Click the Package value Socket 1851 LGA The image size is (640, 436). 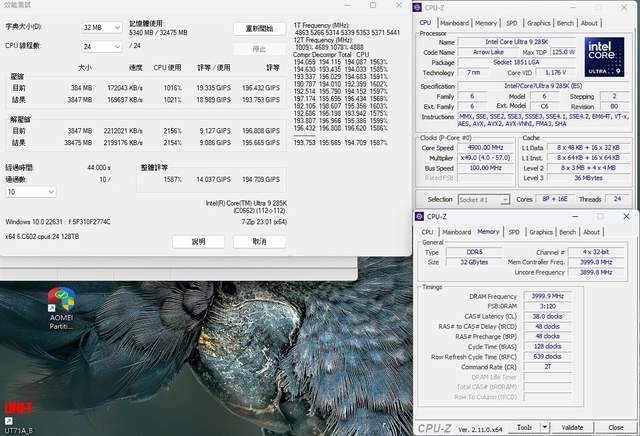(x=517, y=62)
